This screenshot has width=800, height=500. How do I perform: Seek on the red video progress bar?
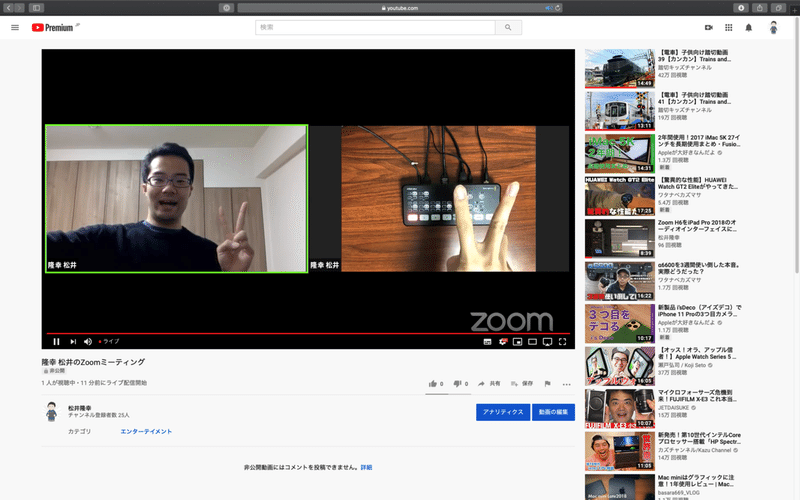(308, 333)
